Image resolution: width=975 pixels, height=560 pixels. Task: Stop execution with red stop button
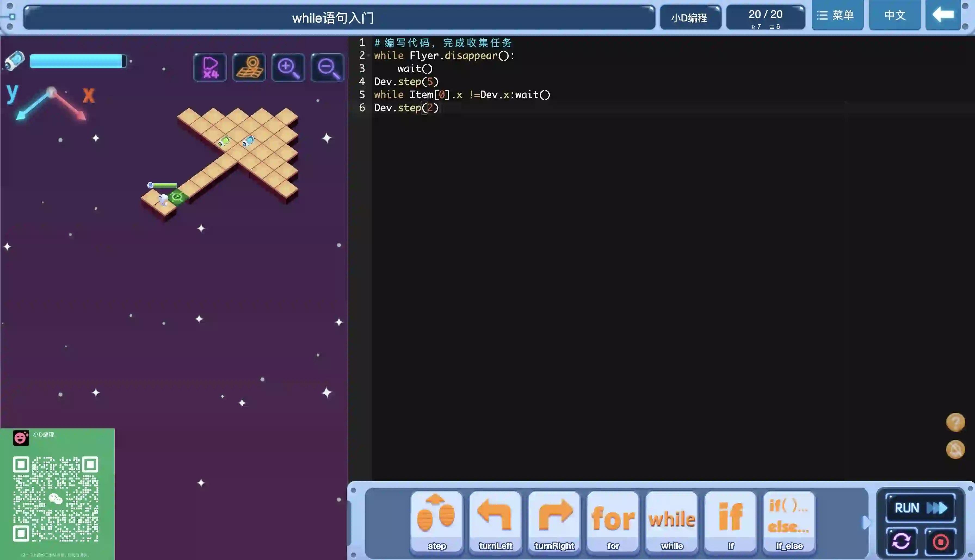coord(940,542)
